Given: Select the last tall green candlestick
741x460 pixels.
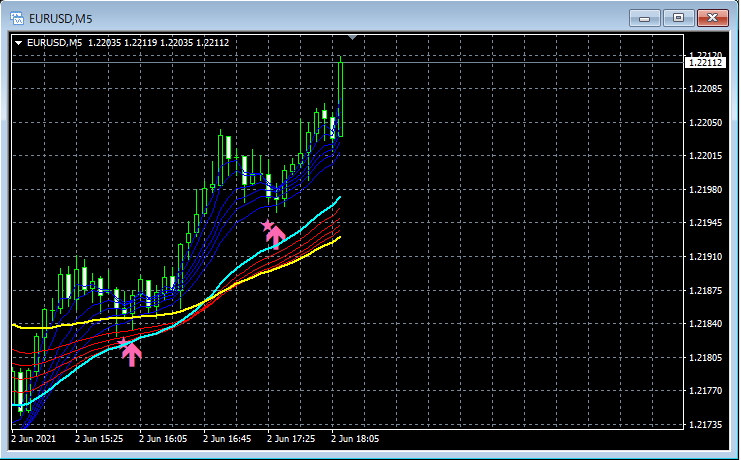Looking at the screenshot, I should 341,97.
